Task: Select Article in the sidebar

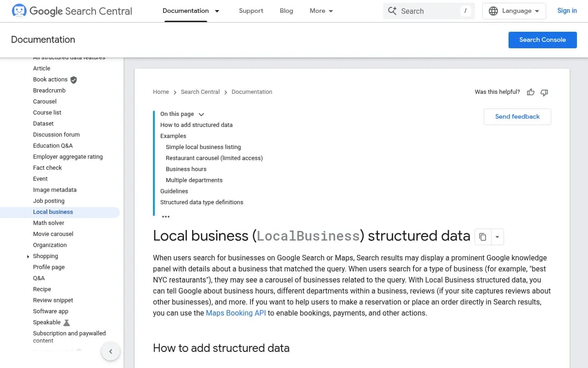Action: pyautogui.click(x=42, y=69)
